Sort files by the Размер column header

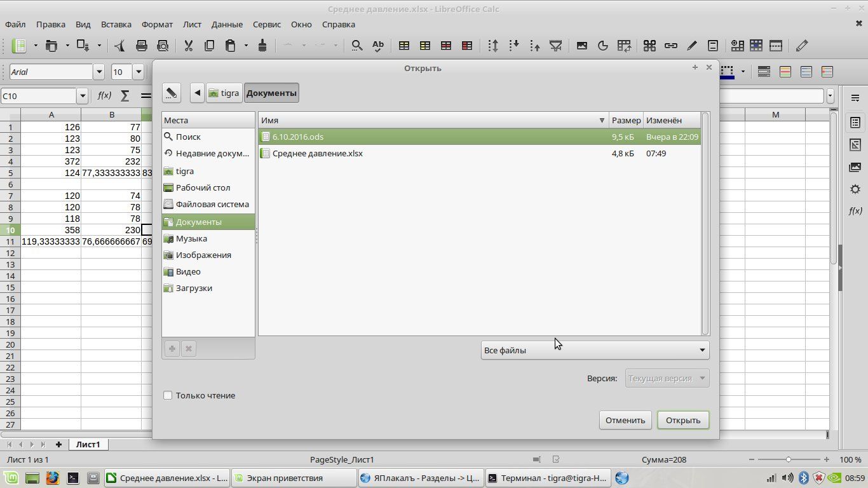coord(626,120)
